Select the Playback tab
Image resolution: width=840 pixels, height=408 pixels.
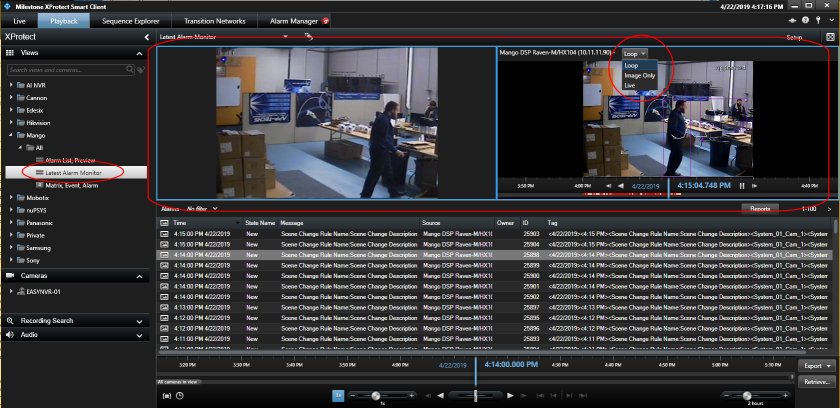64,21
